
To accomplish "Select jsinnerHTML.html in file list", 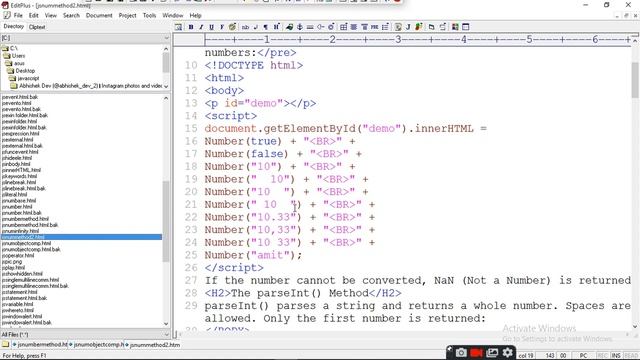I will 21,170.
